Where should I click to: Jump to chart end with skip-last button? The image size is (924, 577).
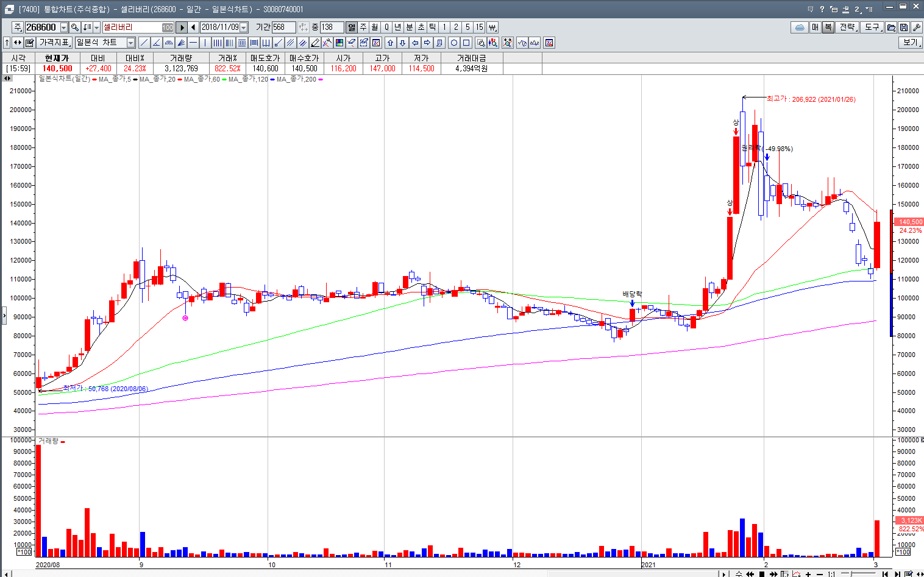point(897,574)
